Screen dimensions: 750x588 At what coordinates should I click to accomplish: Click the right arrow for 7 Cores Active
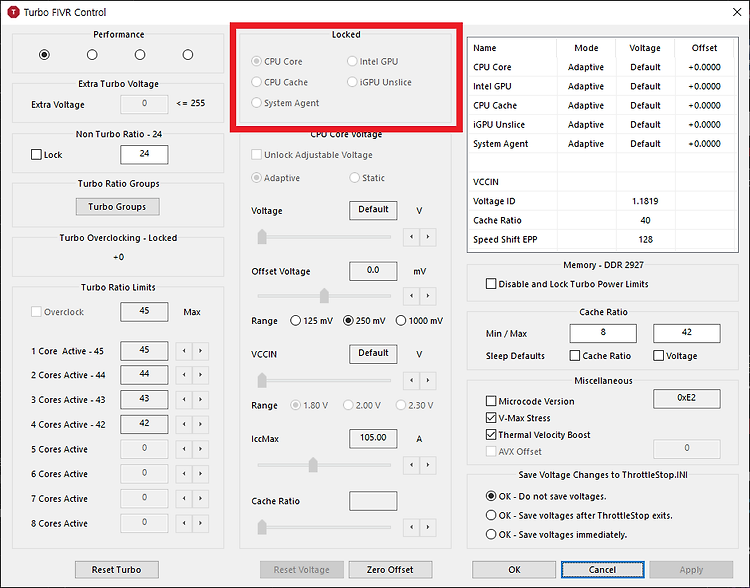tap(200, 499)
